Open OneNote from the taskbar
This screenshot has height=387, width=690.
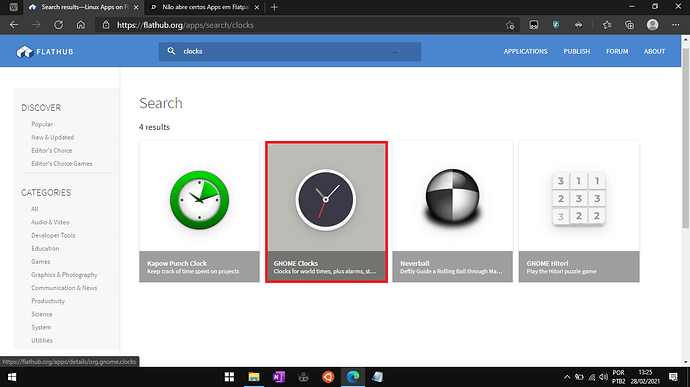pos(279,377)
